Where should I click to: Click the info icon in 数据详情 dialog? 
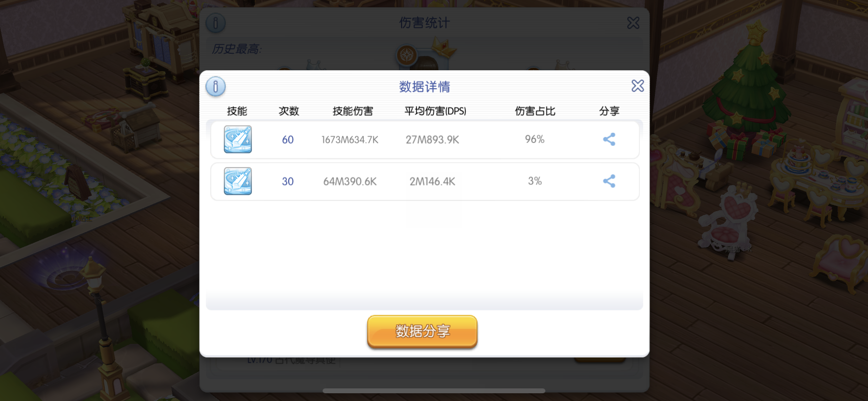(x=216, y=87)
